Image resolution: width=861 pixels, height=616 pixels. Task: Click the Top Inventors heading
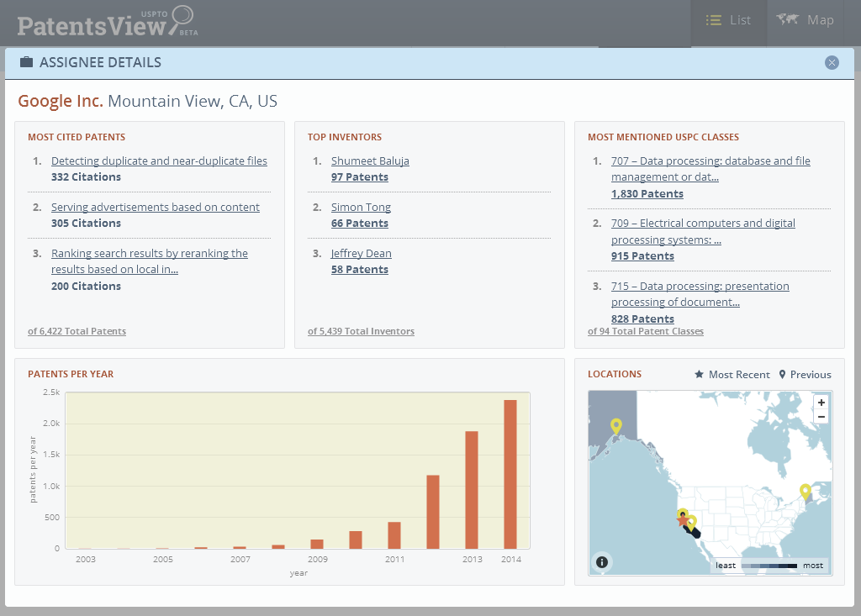click(x=345, y=137)
